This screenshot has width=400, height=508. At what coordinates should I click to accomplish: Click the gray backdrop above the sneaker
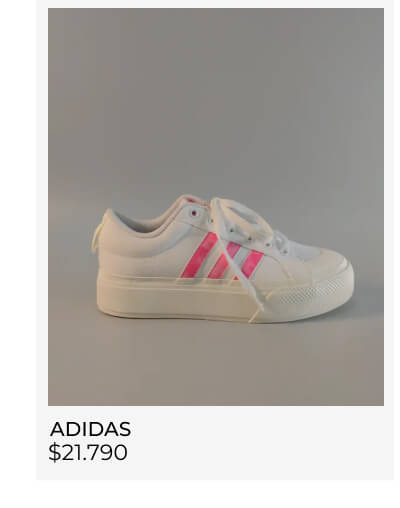216,100
